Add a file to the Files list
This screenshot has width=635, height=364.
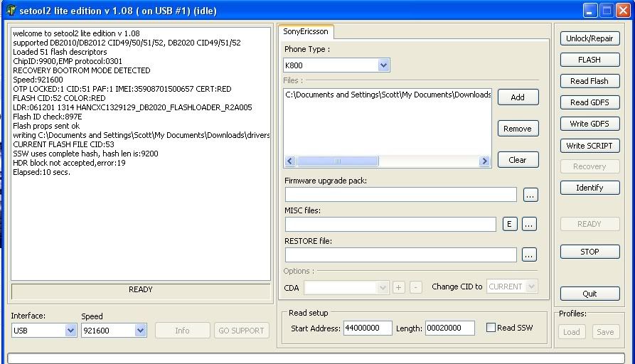518,97
